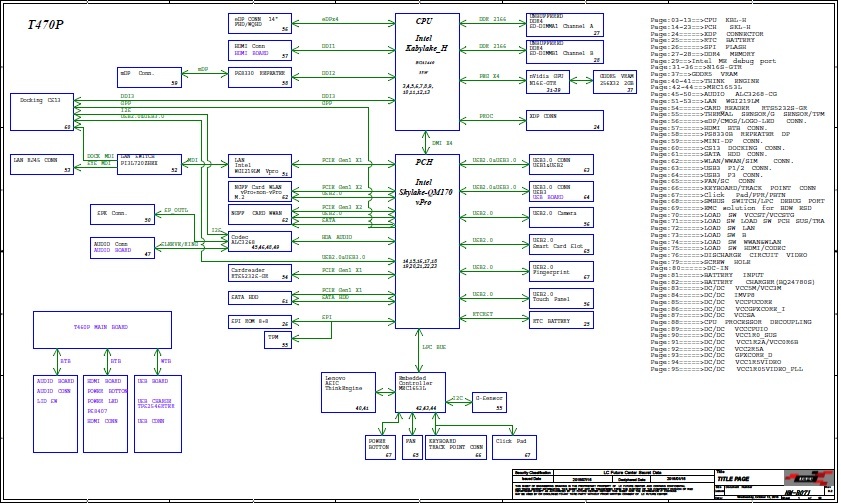841x504 pixels.
Task: Click the LAN SWITCH PI3L720ZHEE block
Action: point(149,165)
